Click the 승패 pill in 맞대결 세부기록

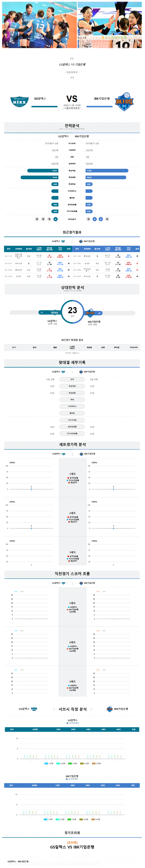point(72,379)
